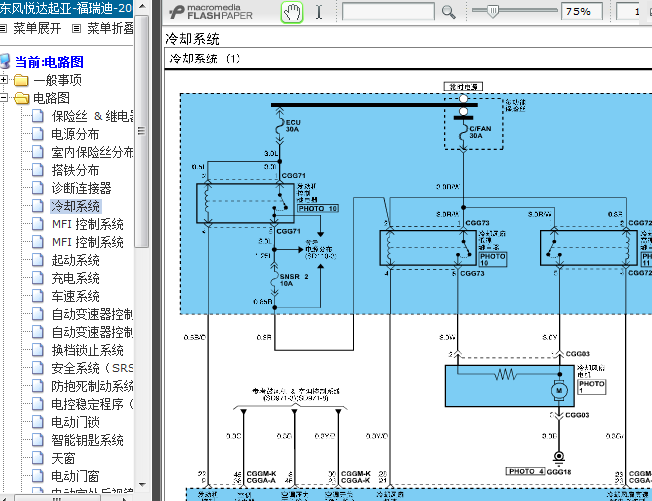Image resolution: width=652 pixels, height=501 pixels.
Task: Adjust the zoom slider handle
Action: [492, 11]
